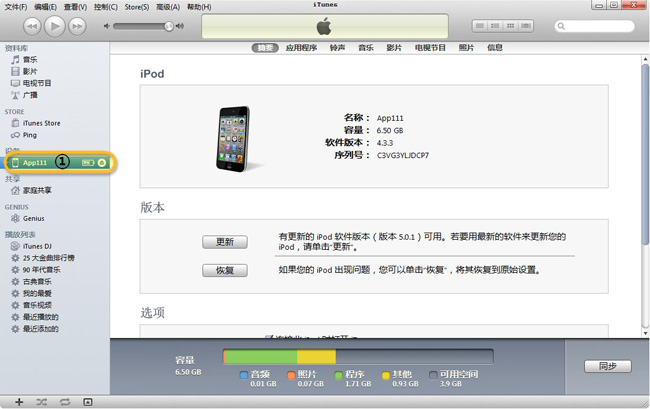This screenshot has height=409, width=650.
Task: Toggle repeat icon in bottom bar
Action: tap(65, 402)
